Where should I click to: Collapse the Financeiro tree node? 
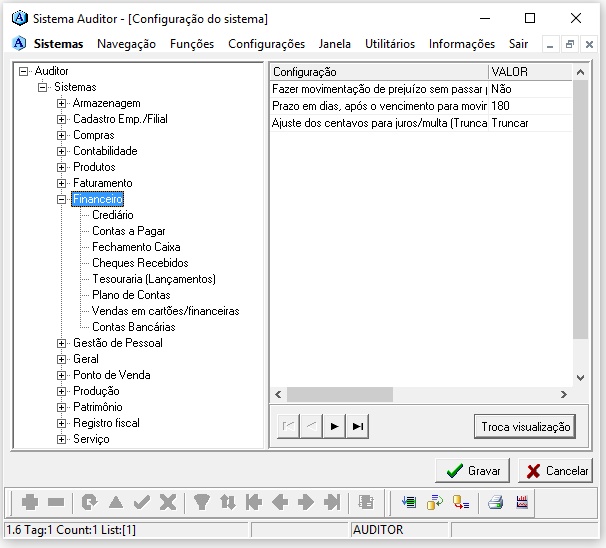[x=61, y=199]
